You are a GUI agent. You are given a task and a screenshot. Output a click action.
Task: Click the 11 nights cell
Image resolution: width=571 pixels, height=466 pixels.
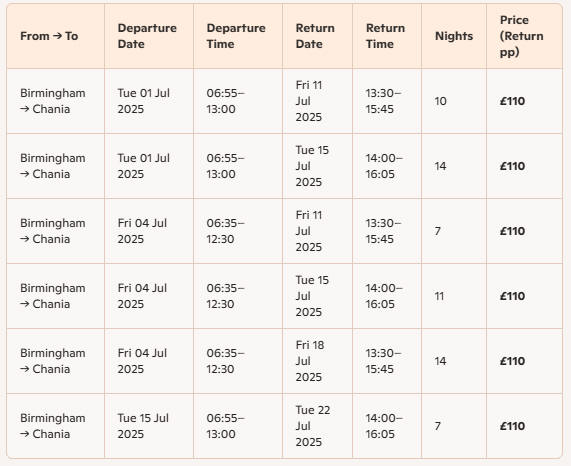pos(439,296)
